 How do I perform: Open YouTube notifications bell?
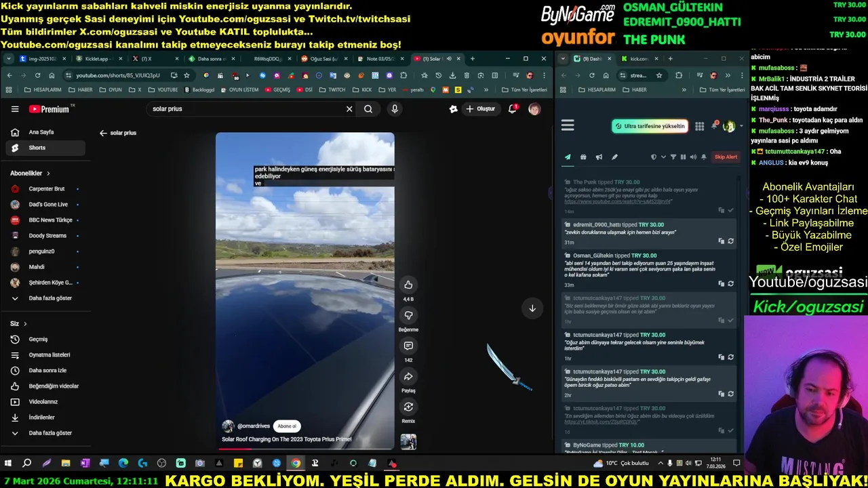point(513,109)
